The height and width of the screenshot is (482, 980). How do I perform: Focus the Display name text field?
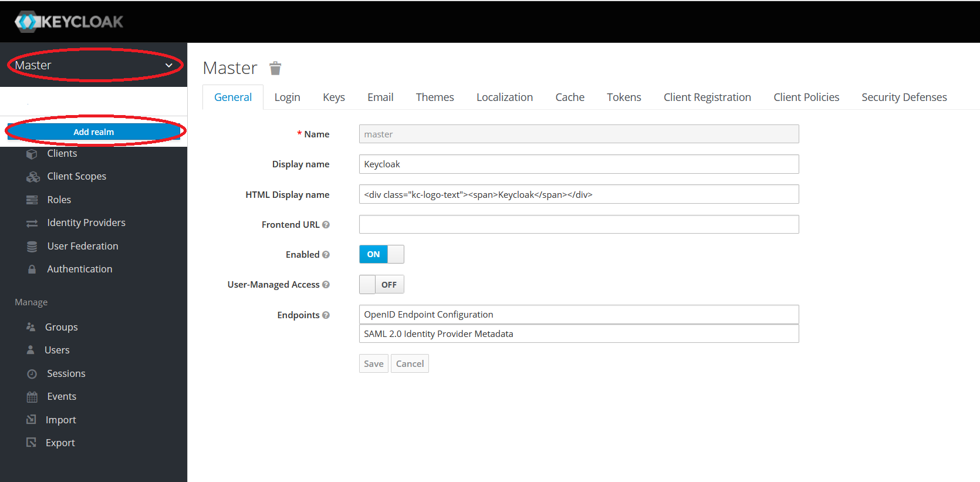(579, 164)
